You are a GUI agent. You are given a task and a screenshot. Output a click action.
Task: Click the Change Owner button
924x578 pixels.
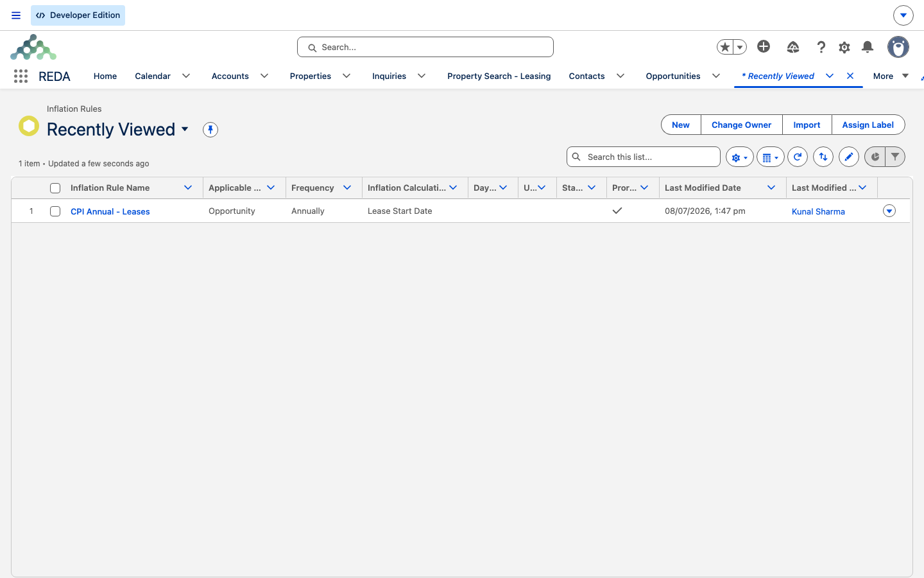tap(742, 125)
